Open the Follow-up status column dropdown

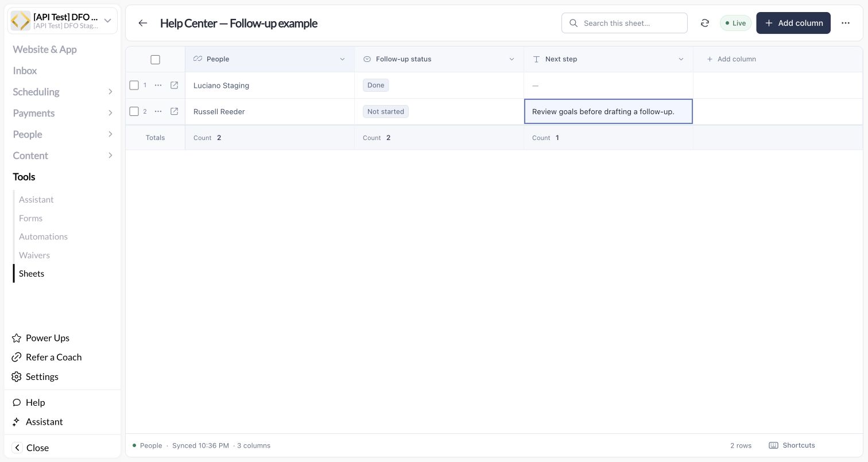[511, 59]
